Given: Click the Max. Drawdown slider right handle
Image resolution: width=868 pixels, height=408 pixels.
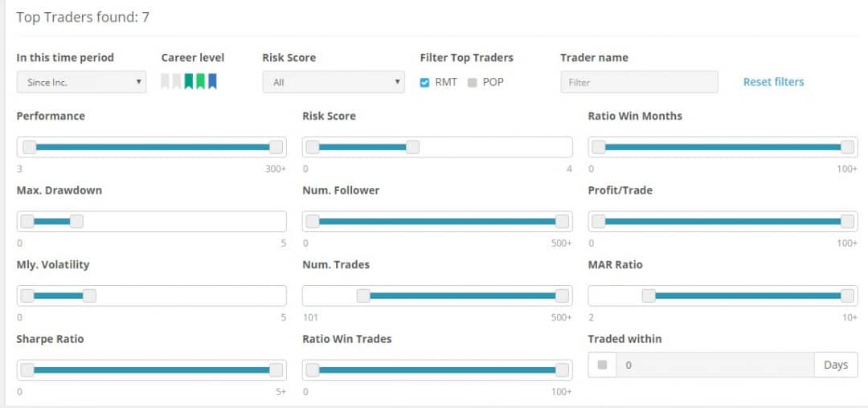Looking at the screenshot, I should pyautogui.click(x=76, y=222).
